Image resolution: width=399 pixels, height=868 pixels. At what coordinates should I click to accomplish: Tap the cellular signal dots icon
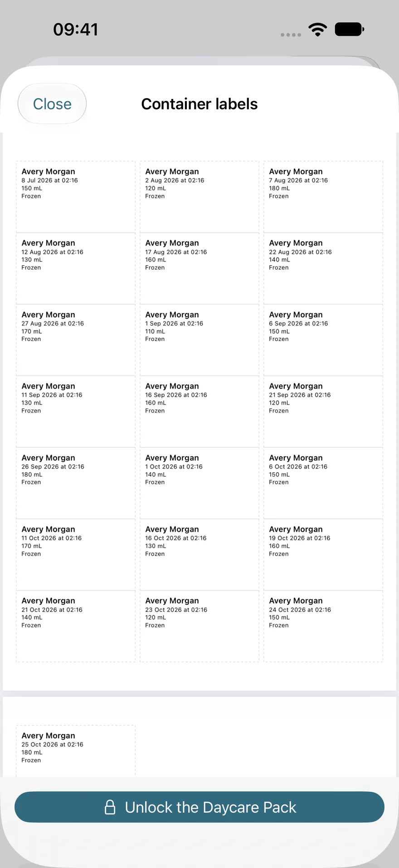(x=291, y=35)
